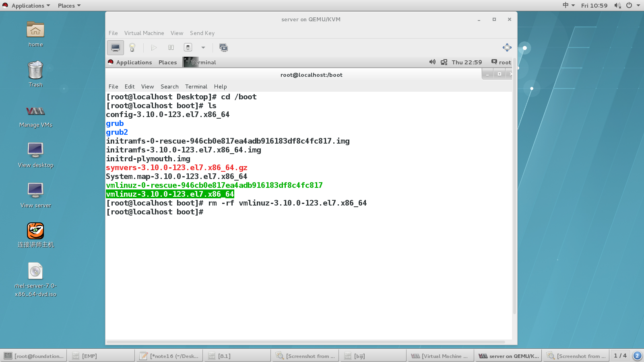Screen dimensions: 644x362
Task: Open the Virtual Machine menu
Action: point(144,33)
